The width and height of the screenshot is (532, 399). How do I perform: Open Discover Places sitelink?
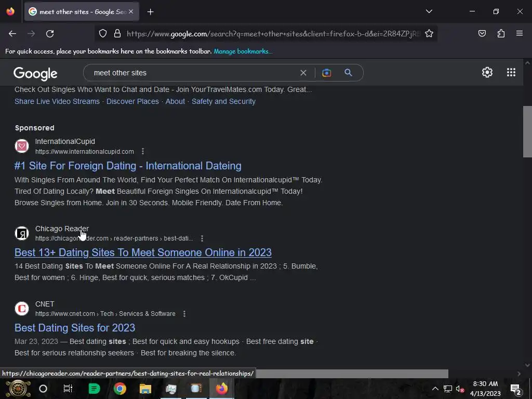(x=132, y=101)
